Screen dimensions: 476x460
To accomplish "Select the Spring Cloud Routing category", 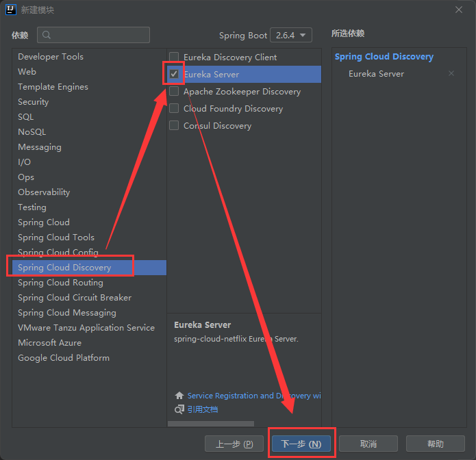I will point(60,283).
